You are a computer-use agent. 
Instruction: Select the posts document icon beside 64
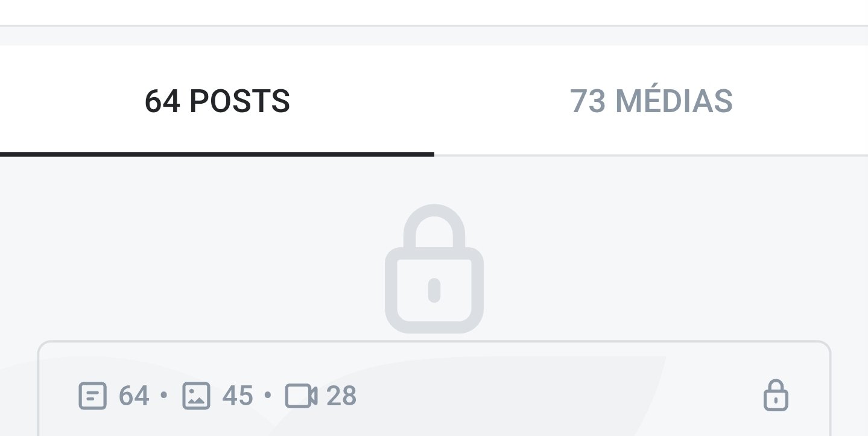point(93,396)
